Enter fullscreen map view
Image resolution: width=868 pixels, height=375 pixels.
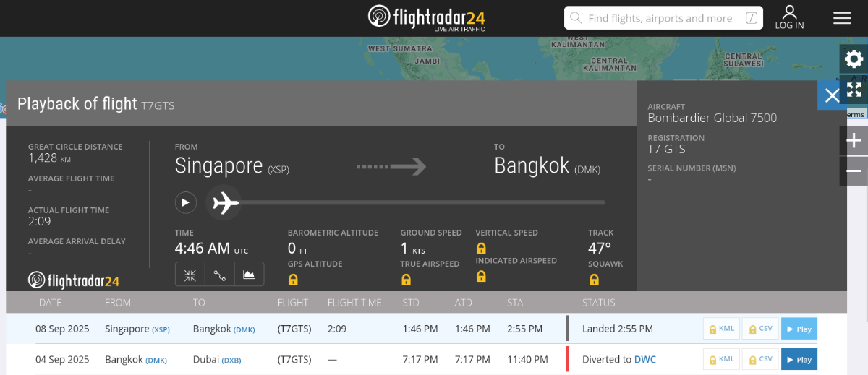point(854,90)
